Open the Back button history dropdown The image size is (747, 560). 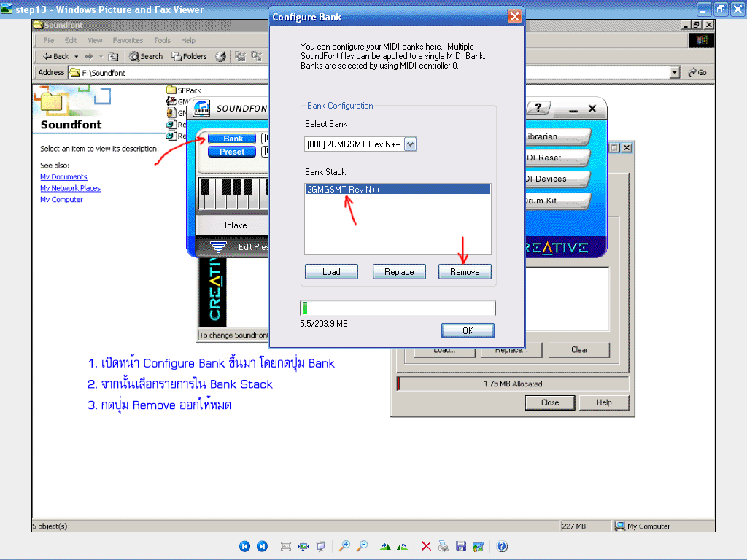[x=76, y=56]
